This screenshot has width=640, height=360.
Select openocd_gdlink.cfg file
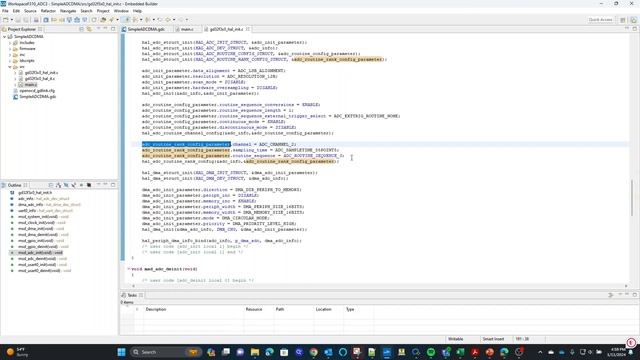pyautogui.click(x=37, y=91)
